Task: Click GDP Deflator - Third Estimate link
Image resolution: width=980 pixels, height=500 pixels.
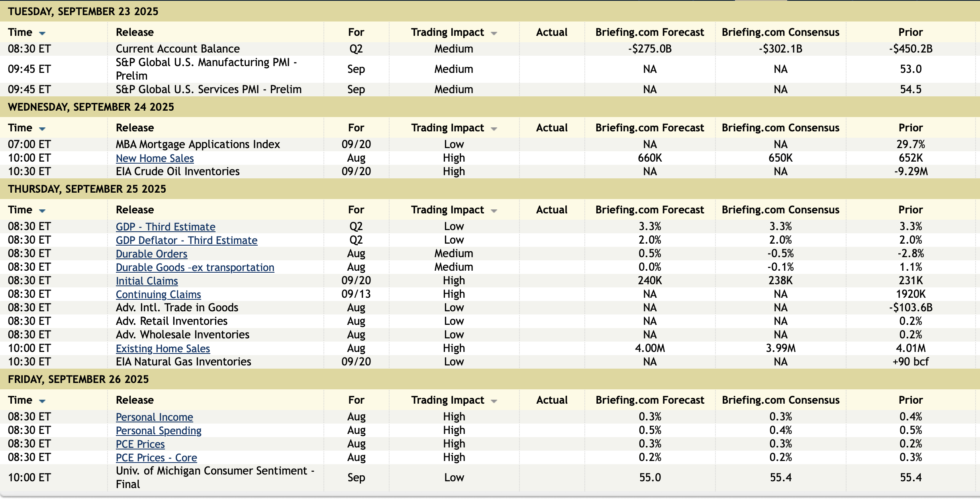Action: pyautogui.click(x=186, y=240)
